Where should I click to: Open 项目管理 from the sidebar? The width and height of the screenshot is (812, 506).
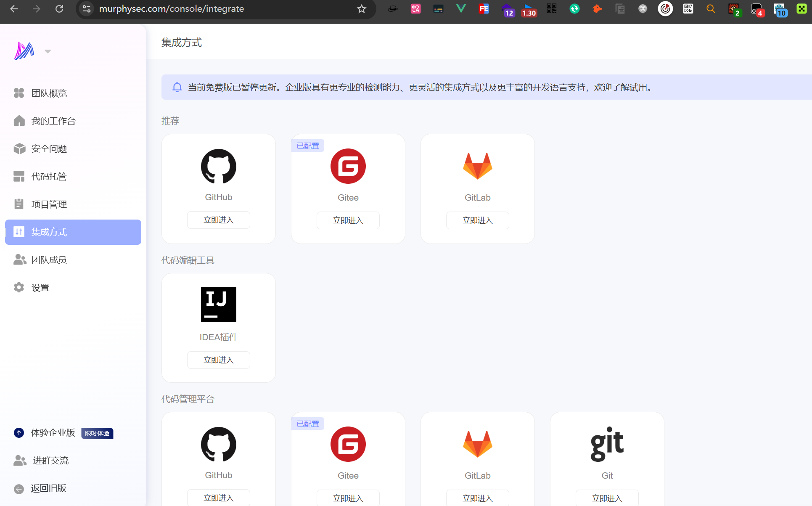(49, 204)
